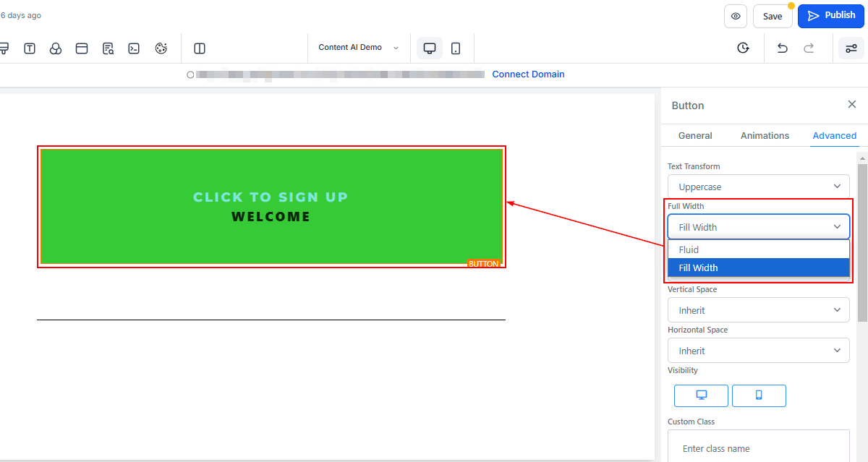Click the undo arrow
The width and height of the screenshot is (868, 462).
782,48
